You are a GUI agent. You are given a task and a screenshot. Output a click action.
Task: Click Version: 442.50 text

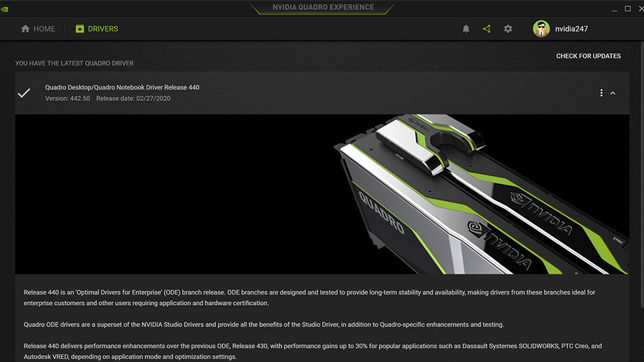(x=68, y=98)
